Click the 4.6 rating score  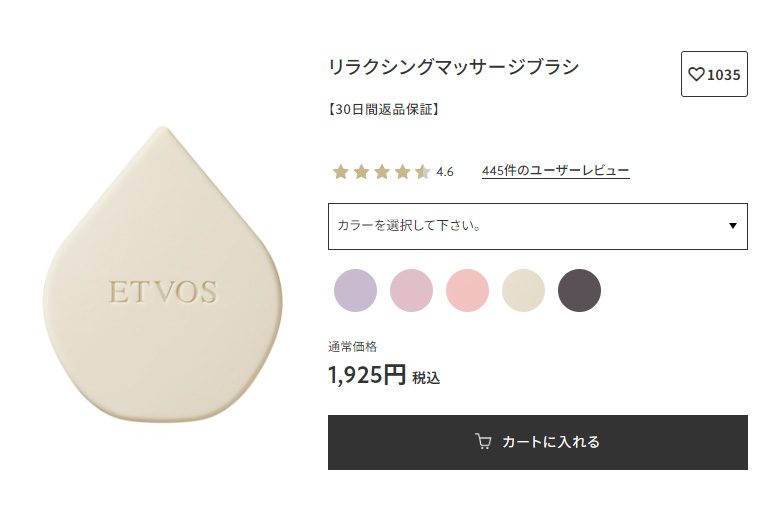point(445,172)
